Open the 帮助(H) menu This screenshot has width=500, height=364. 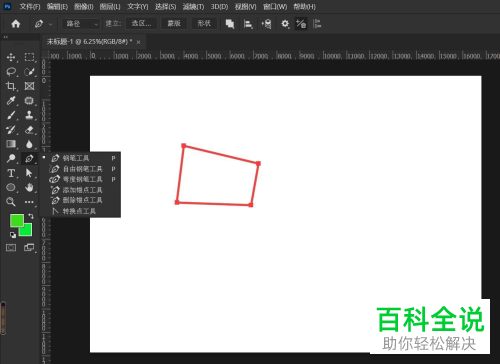pyautogui.click(x=304, y=7)
